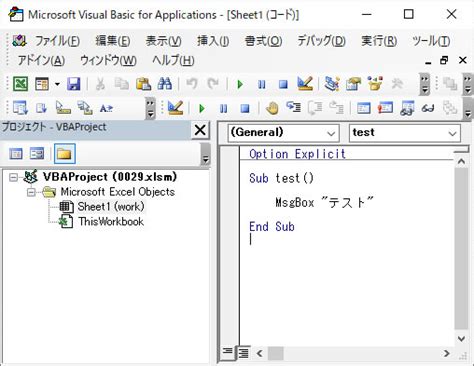Click the Copy icon in the standard toolbar

pyautogui.click(x=122, y=84)
